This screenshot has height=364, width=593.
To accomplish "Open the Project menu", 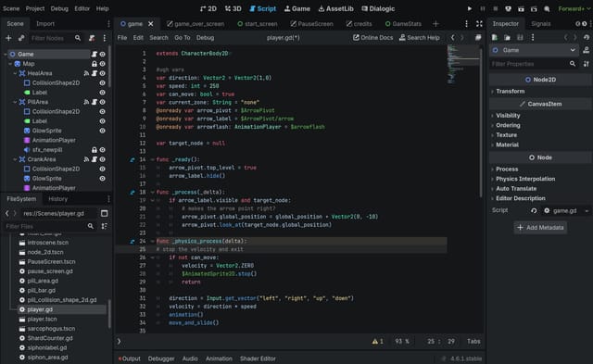I will point(35,8).
